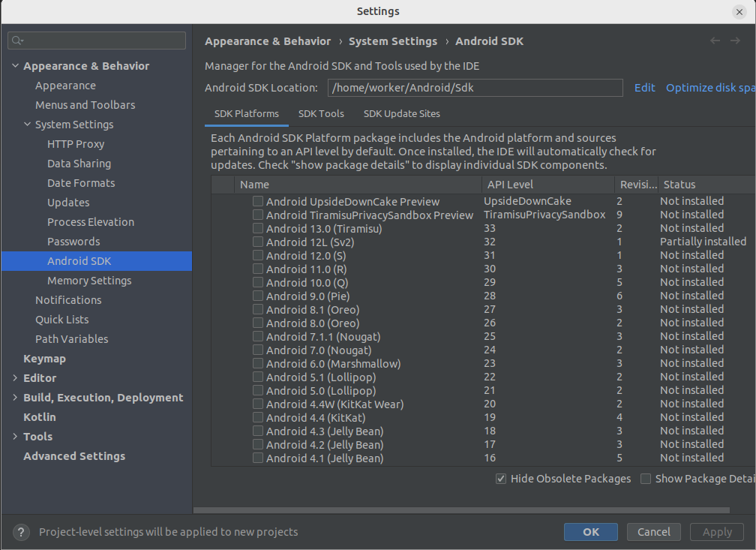Collapse Appearance & Behavior tree node

(16, 65)
